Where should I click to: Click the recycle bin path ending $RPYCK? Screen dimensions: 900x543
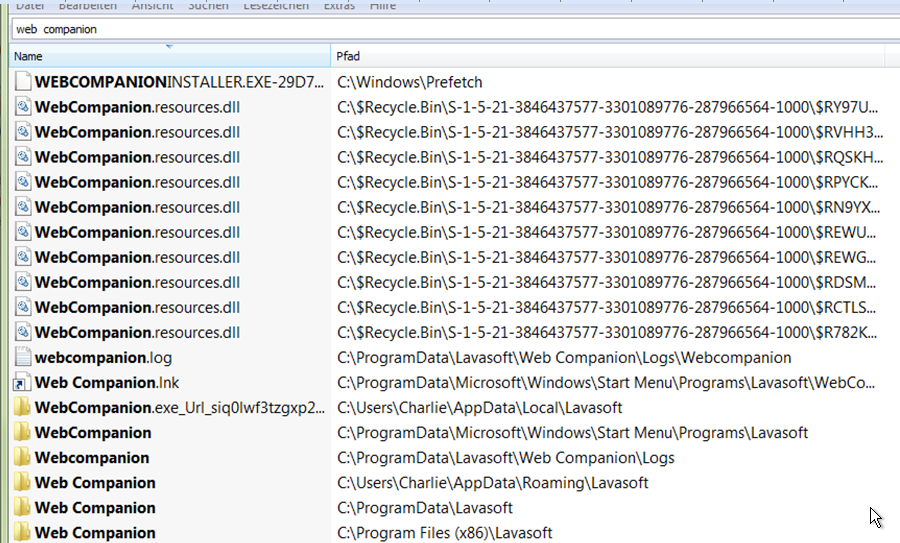point(607,183)
